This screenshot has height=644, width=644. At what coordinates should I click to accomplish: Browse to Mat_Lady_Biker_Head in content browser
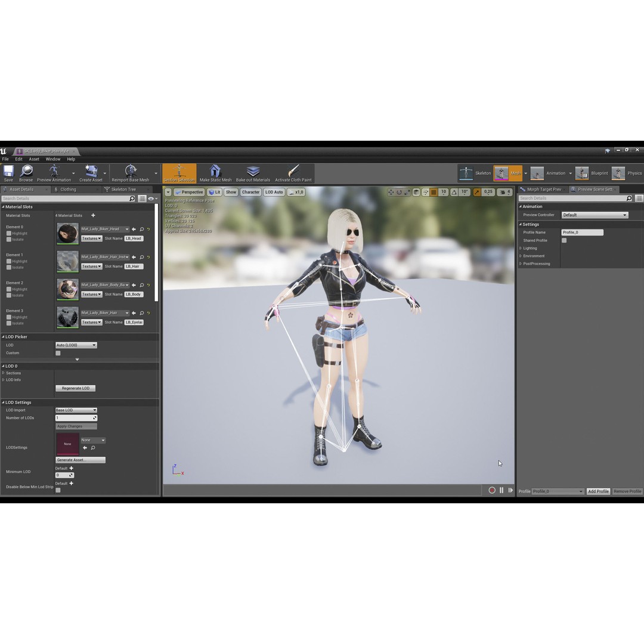click(x=142, y=229)
